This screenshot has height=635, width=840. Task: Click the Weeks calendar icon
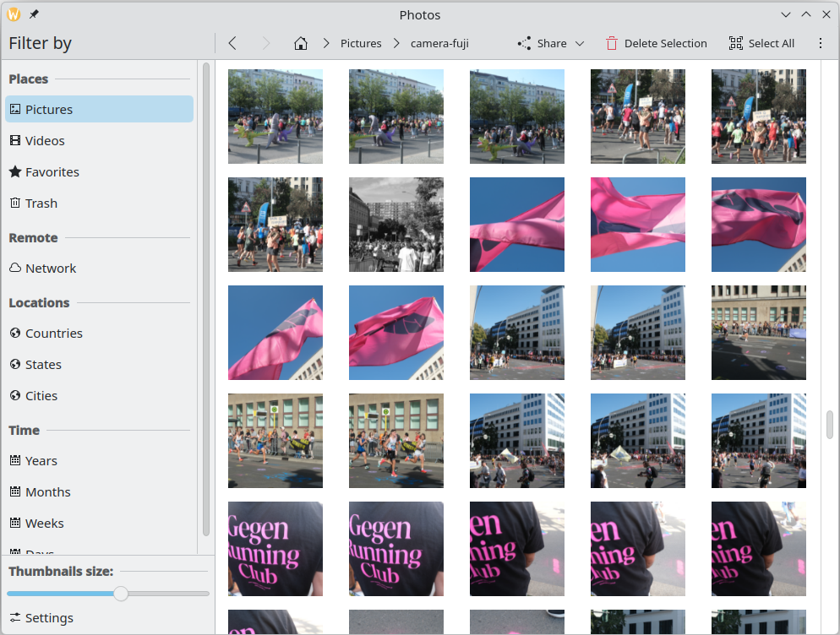tap(15, 523)
